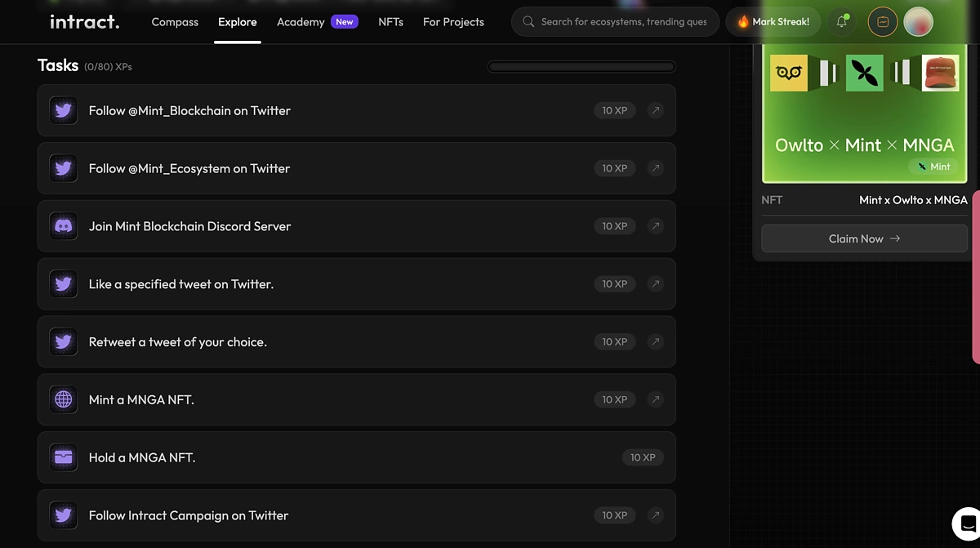Open the Compass tab
Screen dimensions: 980x548
[x=175, y=22]
